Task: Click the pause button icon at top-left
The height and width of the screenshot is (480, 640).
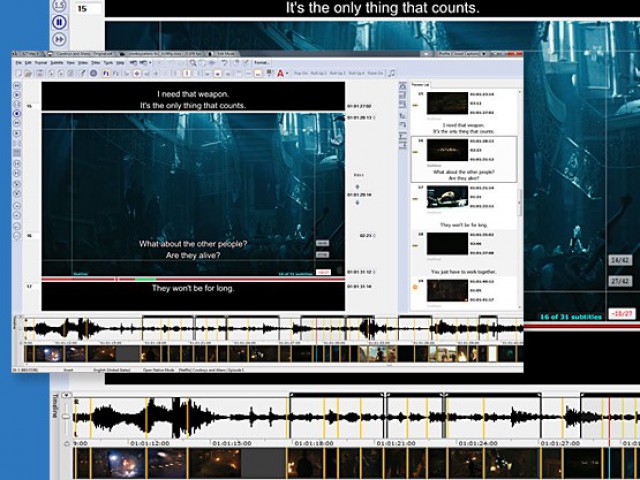Action: pyautogui.click(x=59, y=21)
